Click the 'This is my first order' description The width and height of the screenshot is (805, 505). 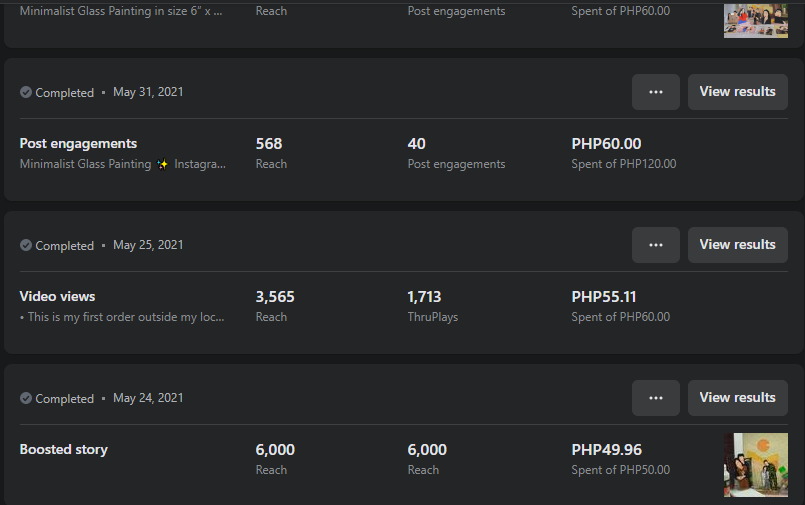point(122,317)
